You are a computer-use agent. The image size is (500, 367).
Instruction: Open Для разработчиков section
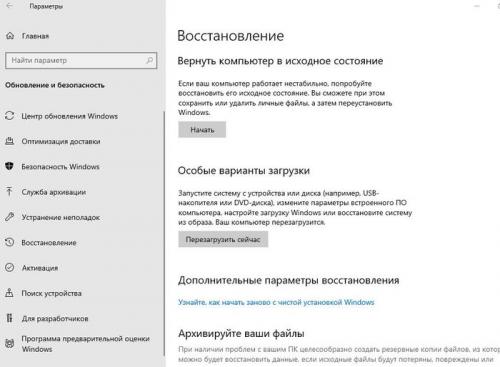click(x=55, y=319)
